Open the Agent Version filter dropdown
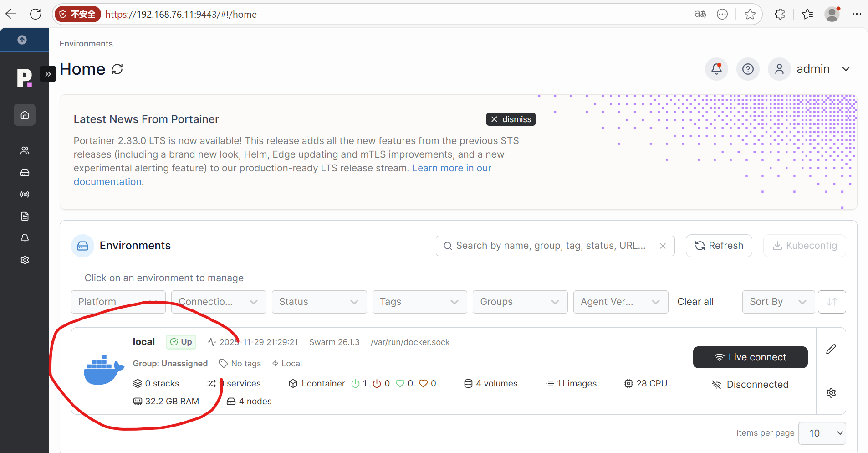Viewport: 868px width, 453px height. pos(621,302)
